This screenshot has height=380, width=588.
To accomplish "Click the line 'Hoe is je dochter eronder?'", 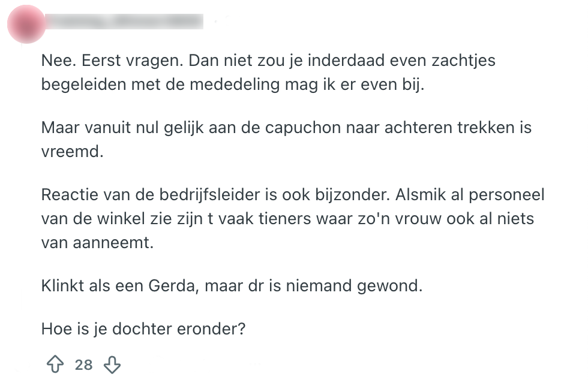I will coord(143,328).
